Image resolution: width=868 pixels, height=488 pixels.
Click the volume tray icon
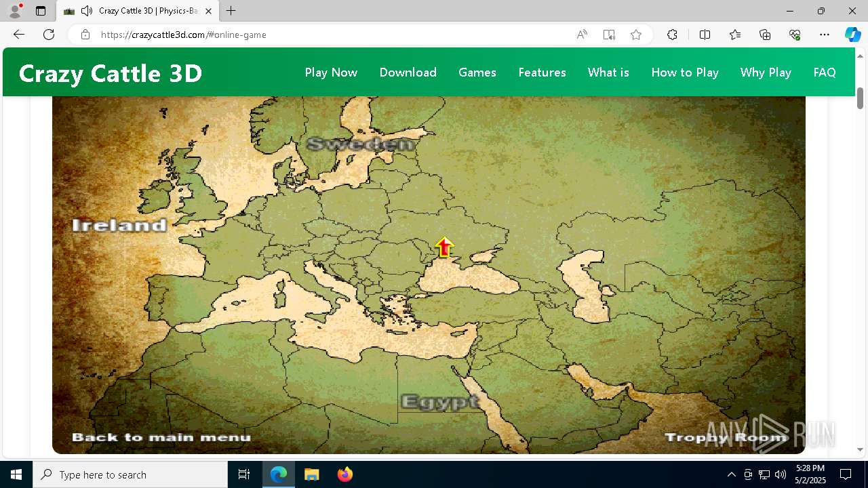pyautogui.click(x=781, y=474)
